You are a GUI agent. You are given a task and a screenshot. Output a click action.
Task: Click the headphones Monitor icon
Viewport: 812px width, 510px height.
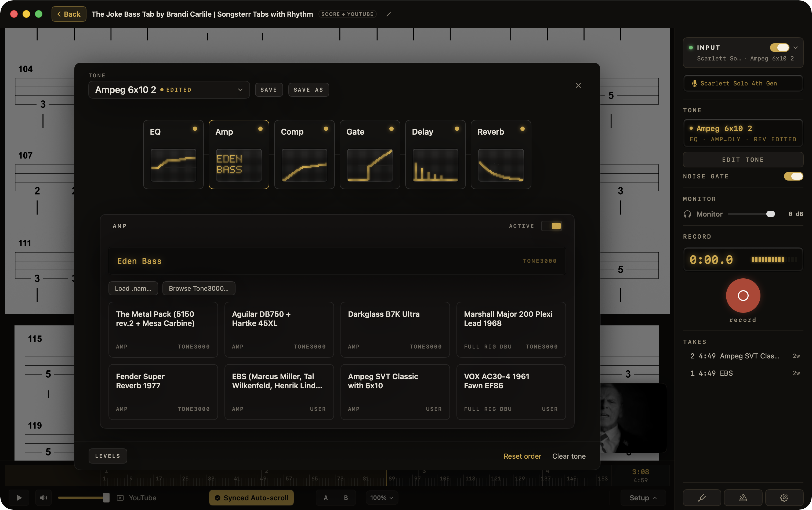click(687, 214)
